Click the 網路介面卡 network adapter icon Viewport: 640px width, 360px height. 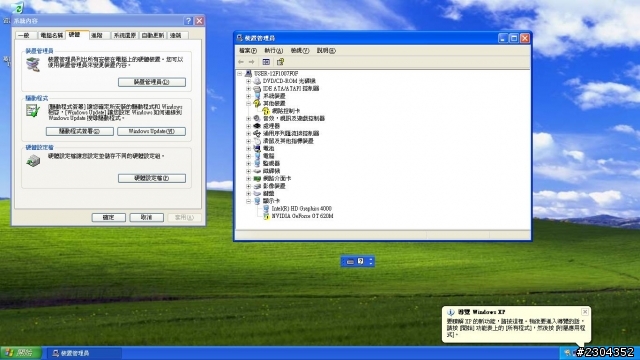click(257, 178)
